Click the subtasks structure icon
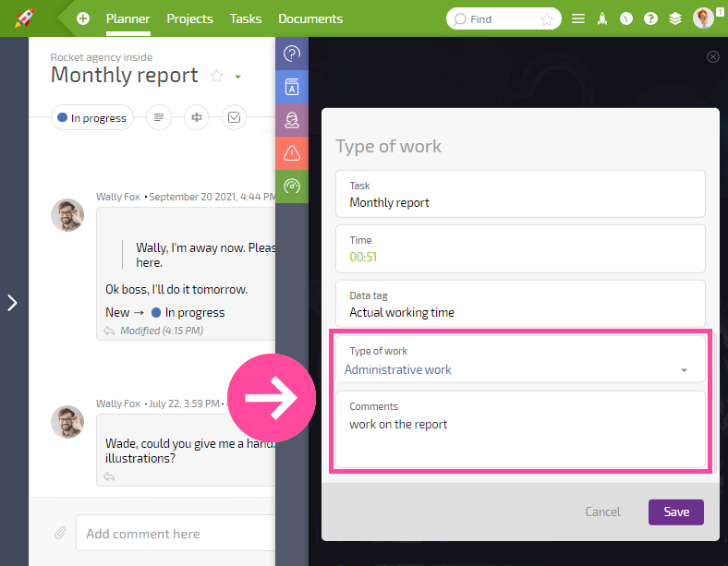Image resolution: width=728 pixels, height=566 pixels. click(x=197, y=117)
